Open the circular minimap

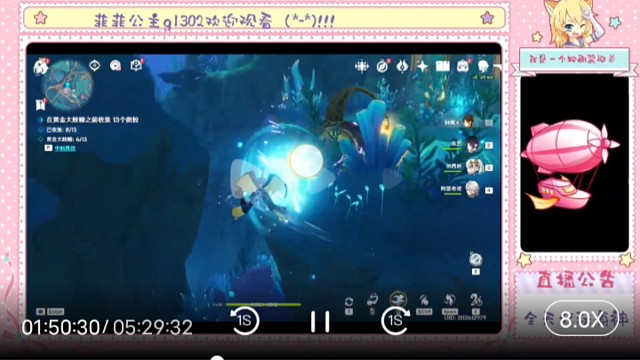(67, 85)
